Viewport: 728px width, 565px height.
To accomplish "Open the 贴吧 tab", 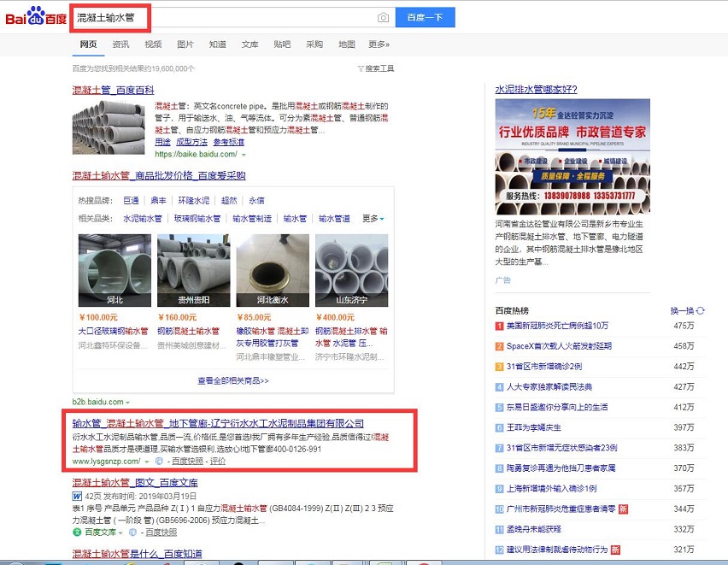I will click(x=282, y=44).
